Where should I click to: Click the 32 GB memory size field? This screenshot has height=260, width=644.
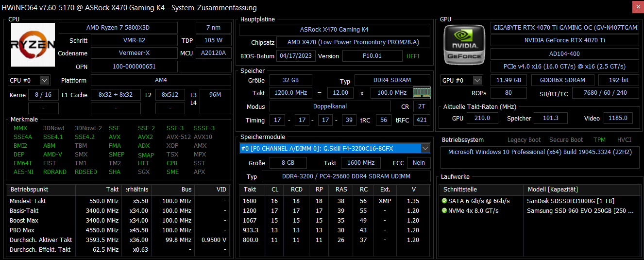[x=291, y=80]
